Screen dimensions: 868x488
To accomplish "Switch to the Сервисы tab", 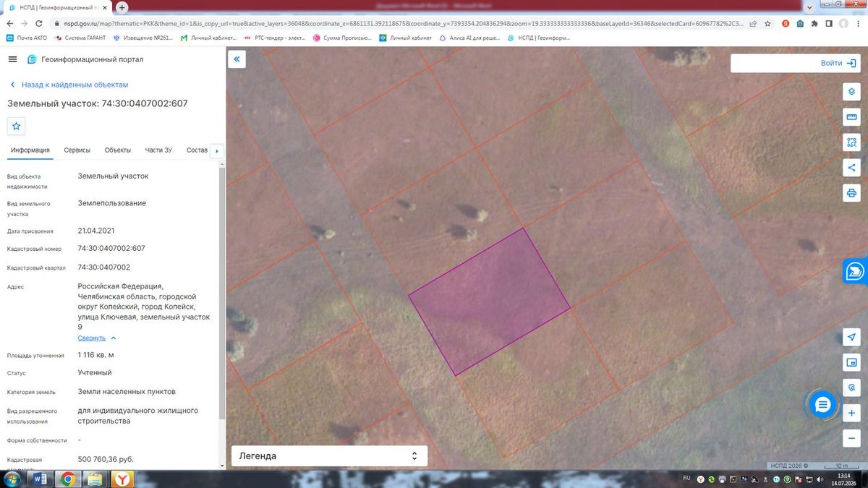I will pos(77,150).
